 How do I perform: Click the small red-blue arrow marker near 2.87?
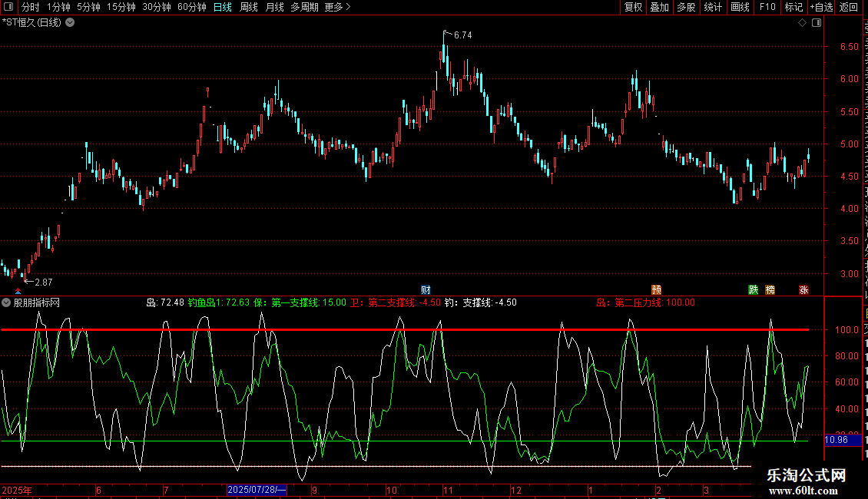click(x=18, y=291)
